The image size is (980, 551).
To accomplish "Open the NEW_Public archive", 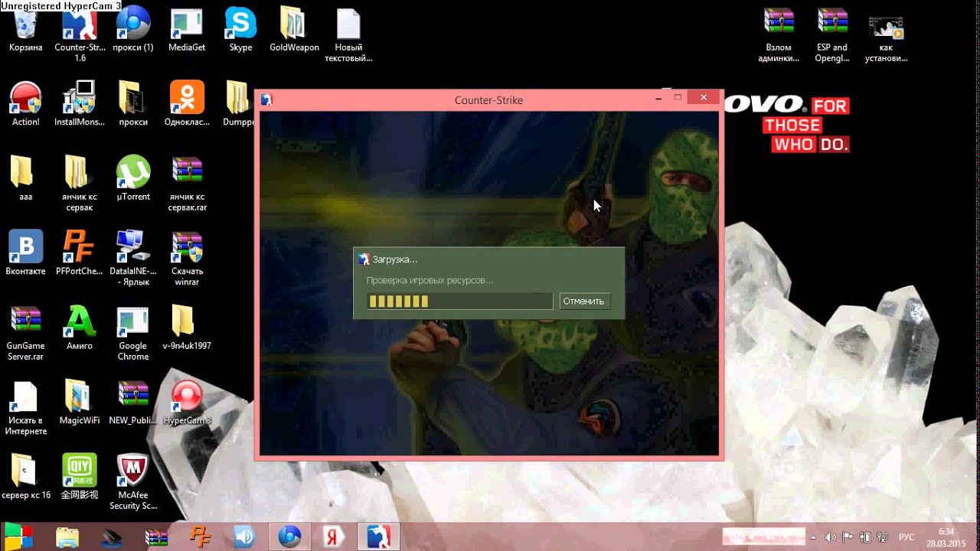I will (x=133, y=402).
